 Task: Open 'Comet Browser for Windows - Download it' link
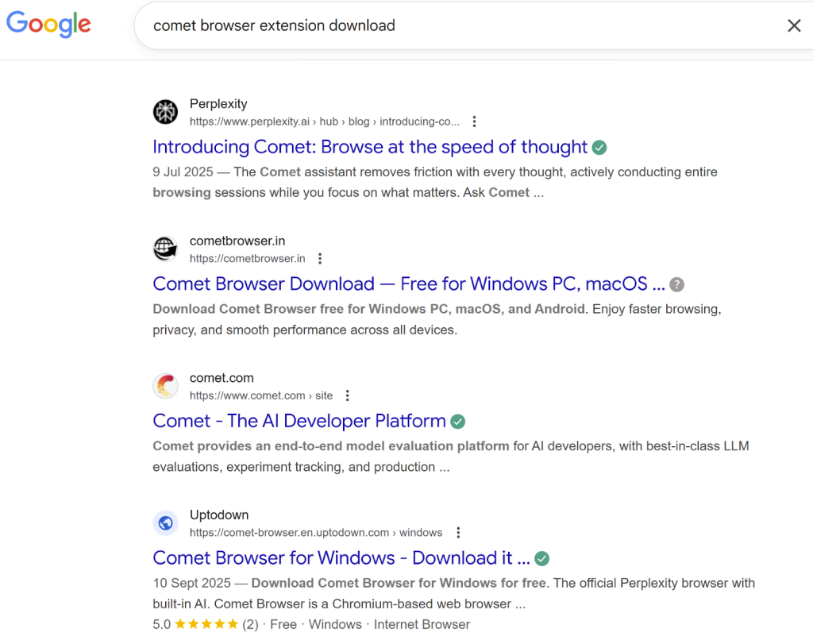point(341,558)
